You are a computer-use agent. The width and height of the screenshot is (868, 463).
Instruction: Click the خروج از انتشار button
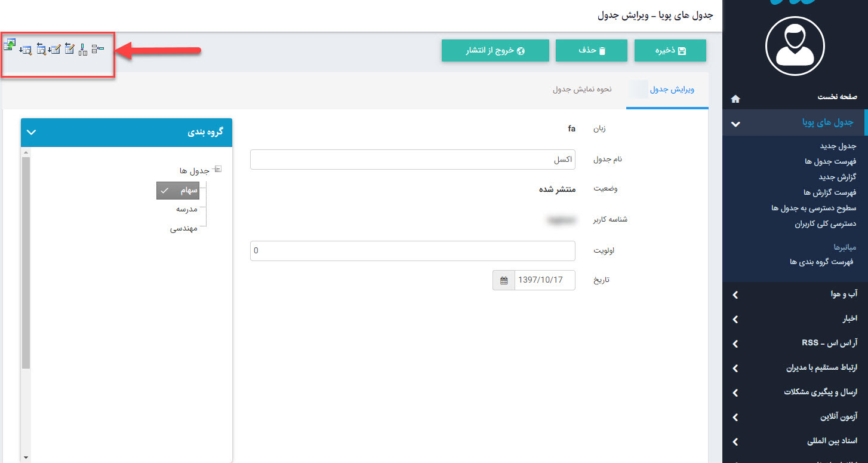click(495, 50)
